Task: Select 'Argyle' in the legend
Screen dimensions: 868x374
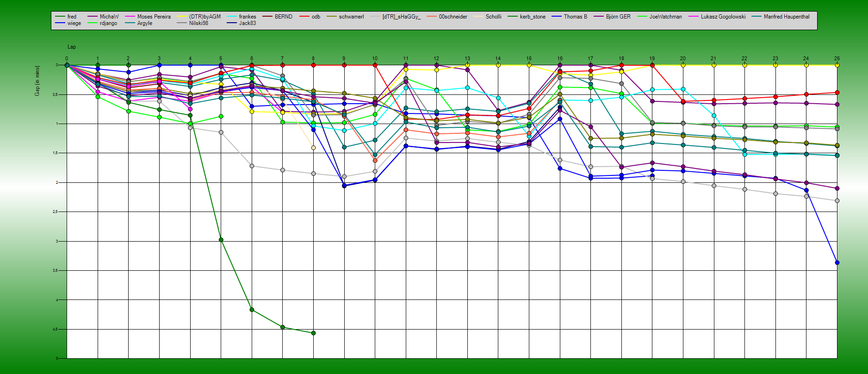Action: 145,23
